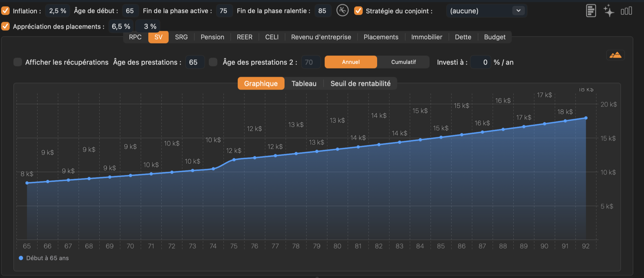Click the blue legend dot for Début à 65 ans
The height and width of the screenshot is (278, 644).
pos(21,258)
